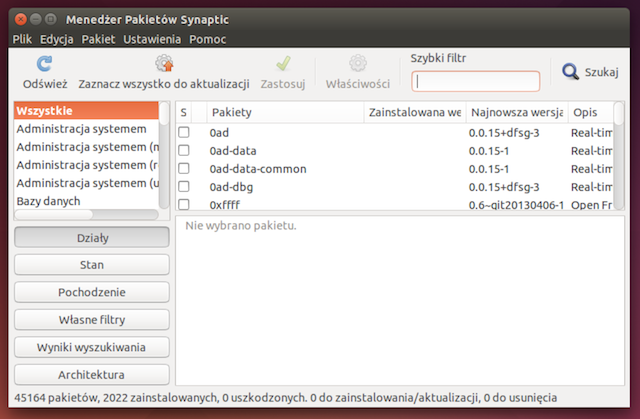
Task: Select the Wszystkie category
Action: click(x=87, y=111)
